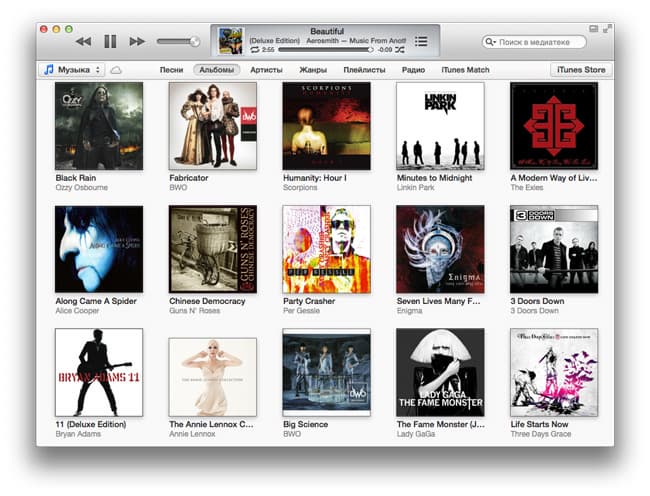650x496 pixels.
Task: Click the Scorpions artist name
Action: (x=300, y=188)
